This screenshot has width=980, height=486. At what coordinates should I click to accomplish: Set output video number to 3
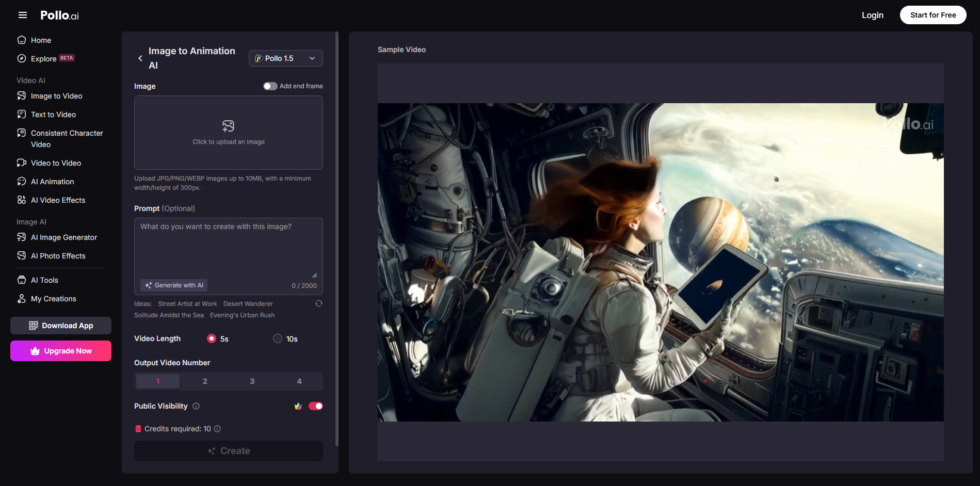point(252,381)
